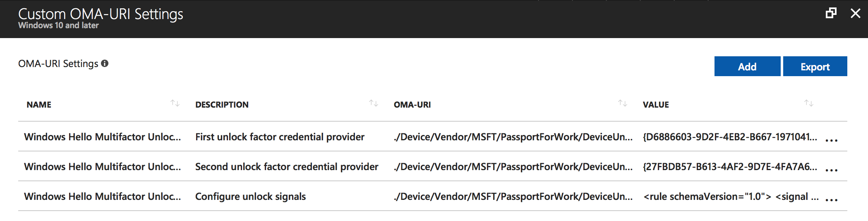The width and height of the screenshot is (868, 221).
Task: Click the rule schemaVersion value cell
Action: pos(731,197)
